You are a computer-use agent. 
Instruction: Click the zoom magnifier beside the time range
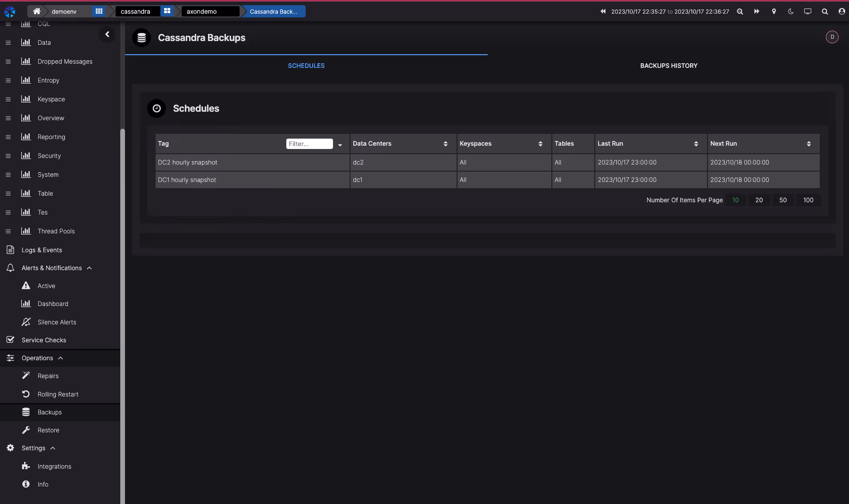point(740,11)
